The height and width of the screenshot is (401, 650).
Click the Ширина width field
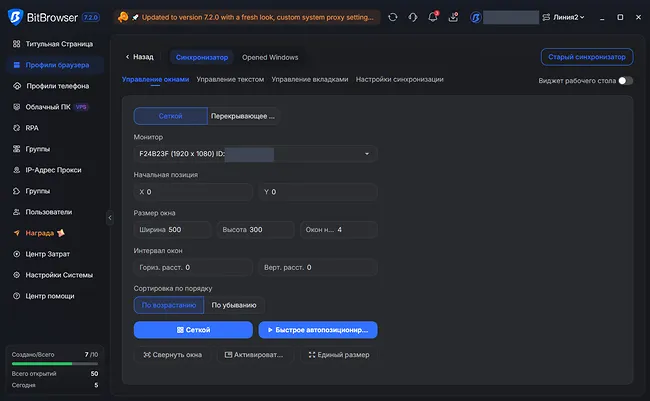pyautogui.click(x=172, y=230)
